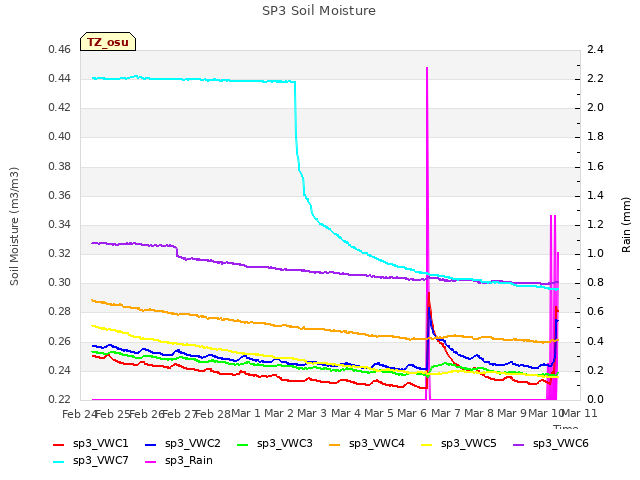Click the 0.40 soil moisture tick label
Image resolution: width=640 pixels, height=480 pixels.
tap(60, 137)
